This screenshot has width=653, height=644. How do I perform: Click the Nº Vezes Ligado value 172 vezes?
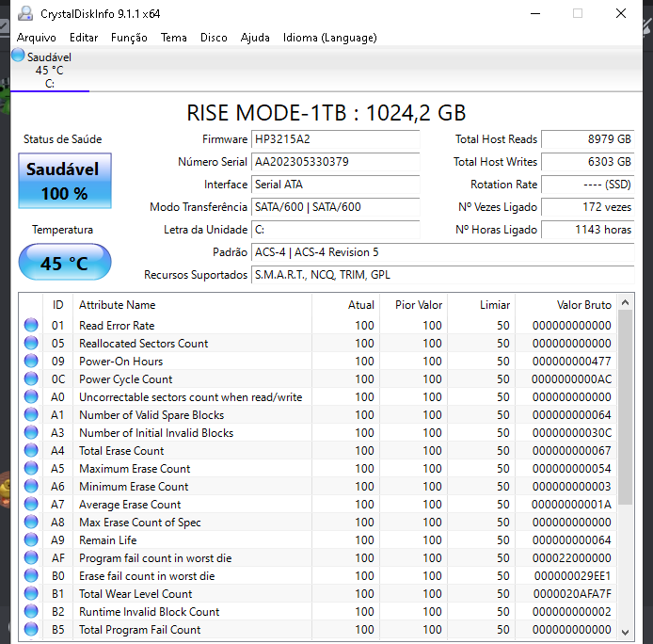[588, 207]
